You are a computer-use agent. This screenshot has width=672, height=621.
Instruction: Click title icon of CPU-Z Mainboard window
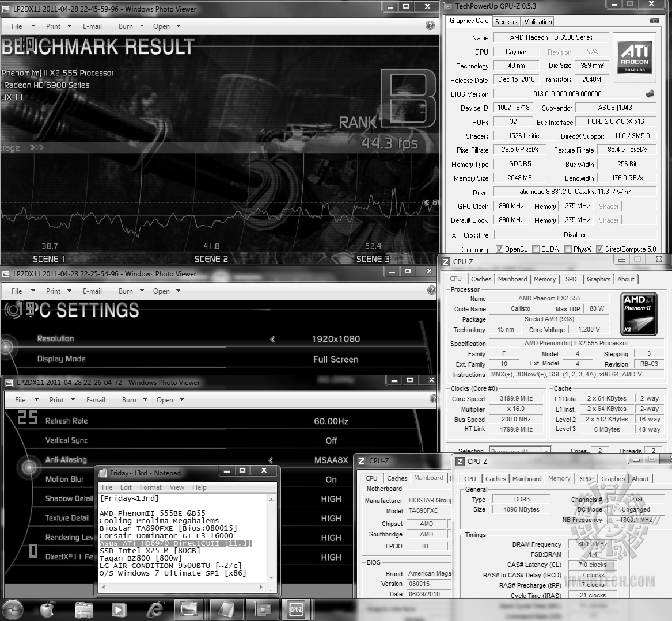click(x=362, y=461)
